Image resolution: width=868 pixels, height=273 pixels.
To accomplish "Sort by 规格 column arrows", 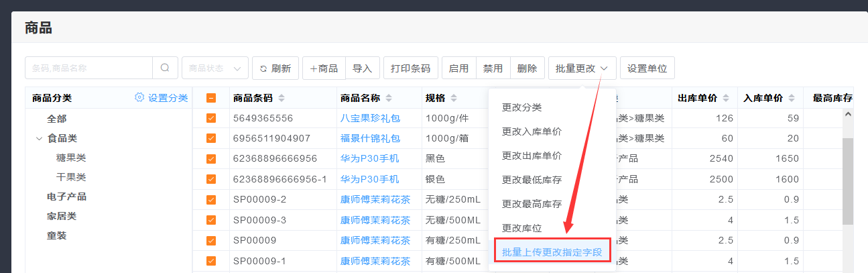I will (x=454, y=98).
